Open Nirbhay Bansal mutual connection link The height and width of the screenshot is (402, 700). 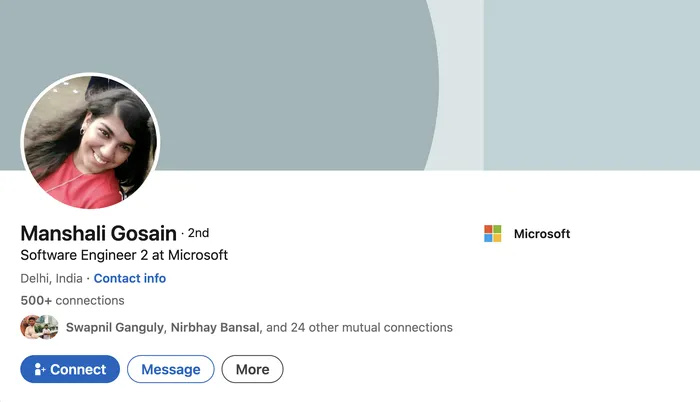[x=215, y=327]
